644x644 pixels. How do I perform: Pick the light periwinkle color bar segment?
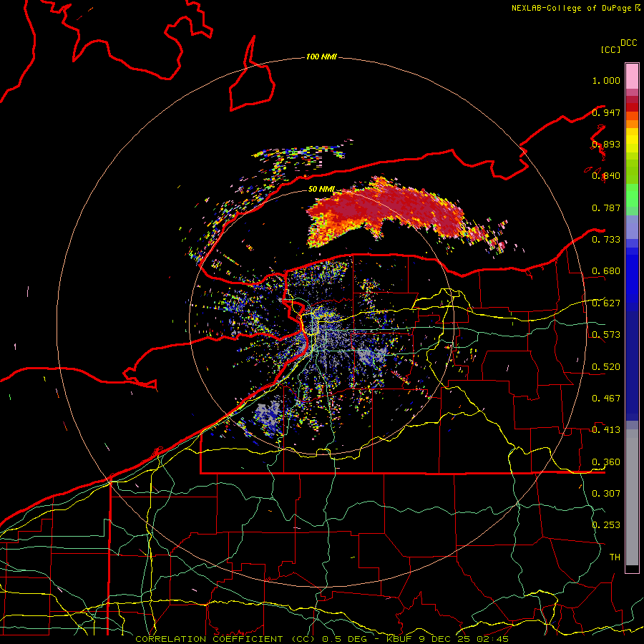pyautogui.click(x=632, y=227)
